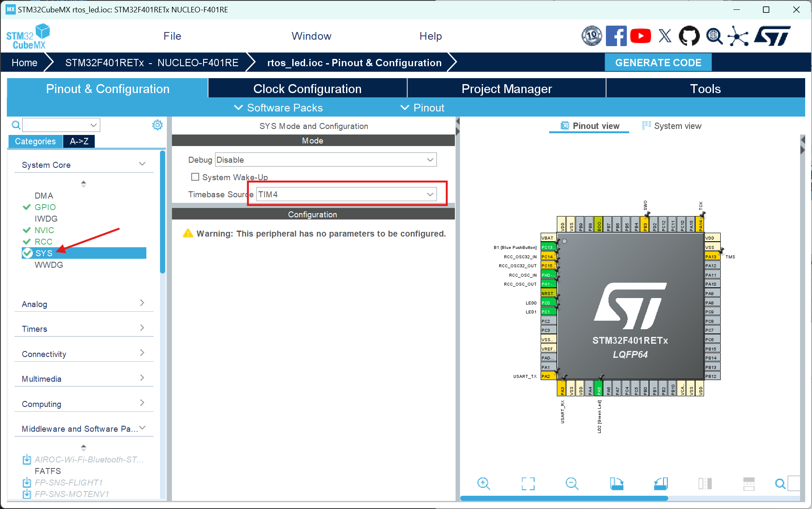812x509 pixels.
Task: Collapse Middleware and Software Packs category
Action: click(x=143, y=428)
